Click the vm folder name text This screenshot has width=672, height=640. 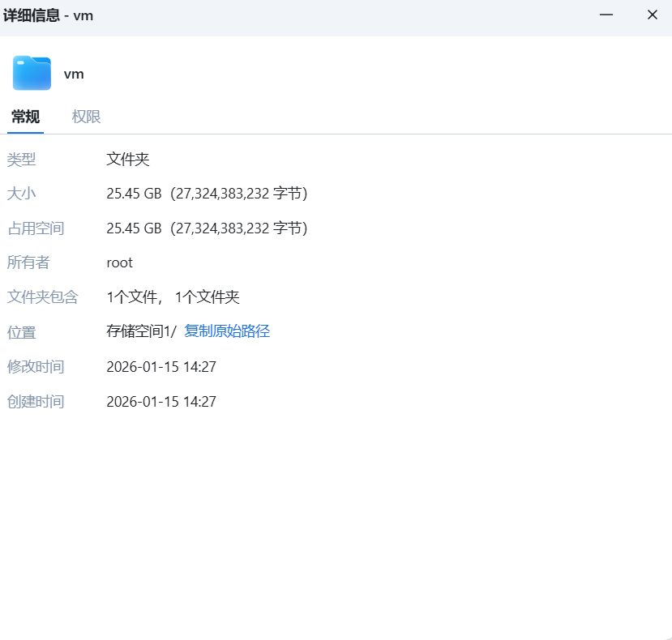pos(74,73)
